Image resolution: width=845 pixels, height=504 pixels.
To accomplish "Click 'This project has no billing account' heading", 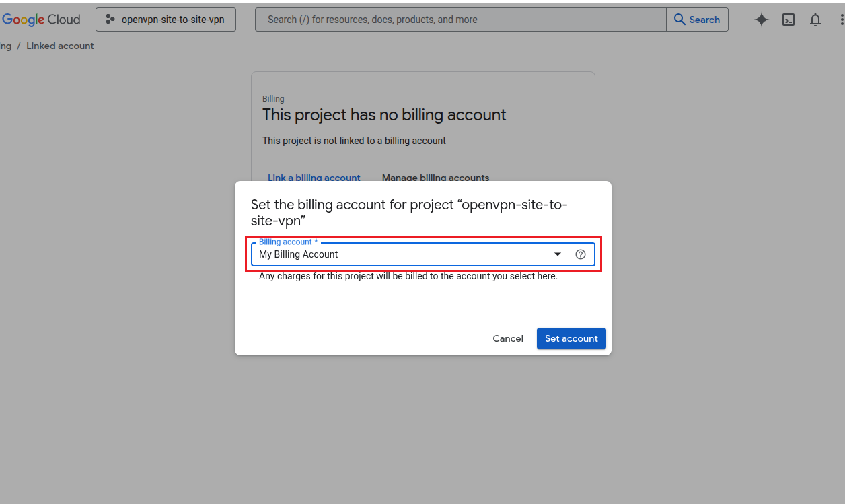I will coord(384,115).
